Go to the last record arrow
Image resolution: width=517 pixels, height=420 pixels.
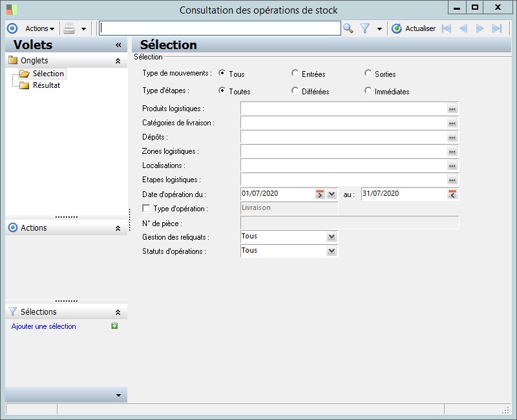click(x=496, y=28)
